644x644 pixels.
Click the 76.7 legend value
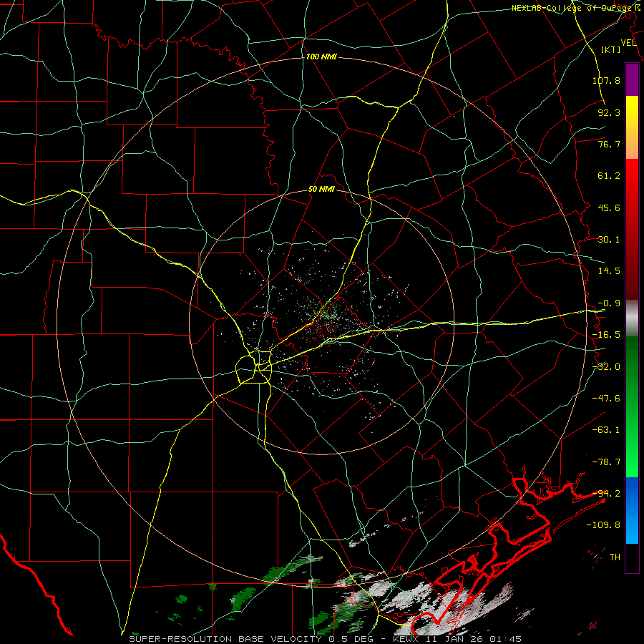[609, 144]
